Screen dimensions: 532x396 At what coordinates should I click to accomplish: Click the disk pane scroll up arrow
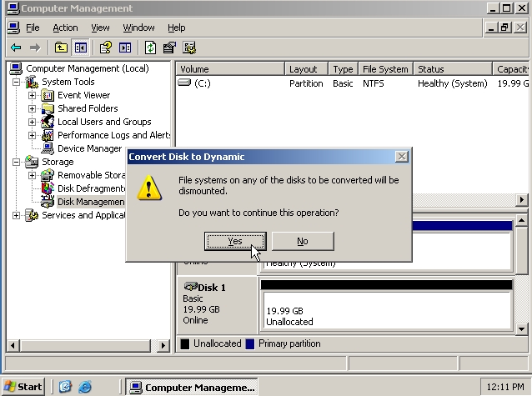(x=521, y=221)
